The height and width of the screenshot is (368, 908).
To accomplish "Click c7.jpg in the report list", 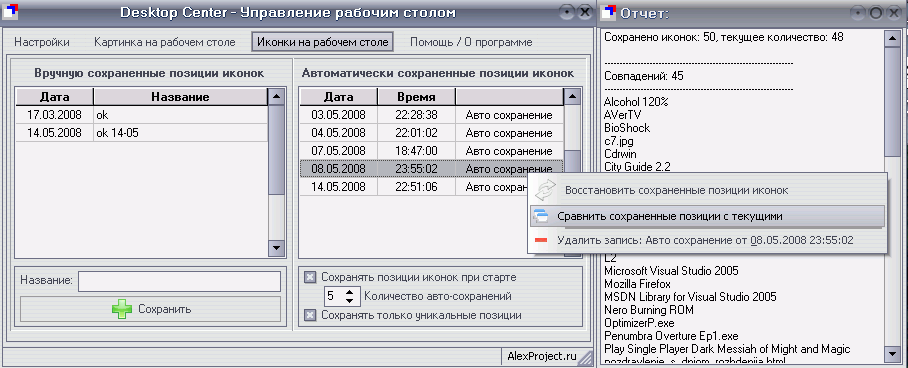I will point(619,141).
